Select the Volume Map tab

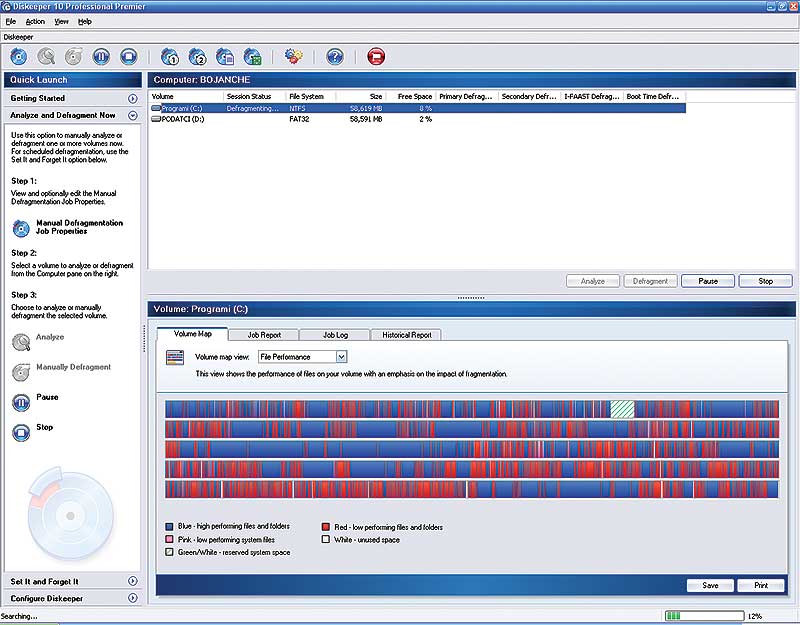192,334
